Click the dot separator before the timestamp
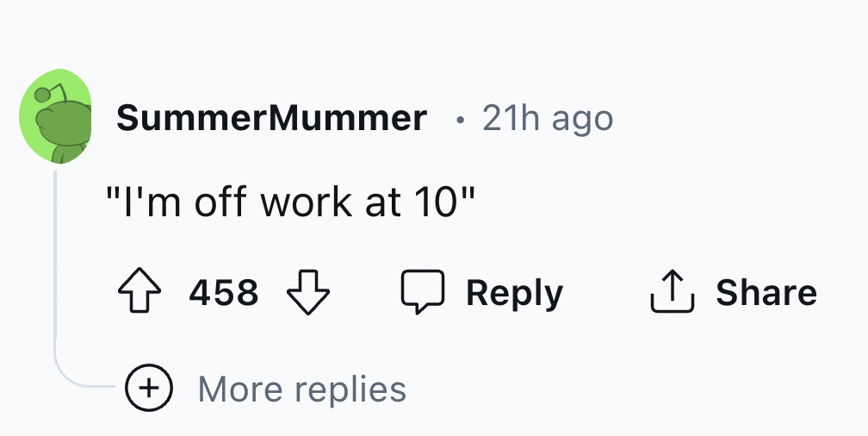This screenshot has height=436, width=868. [x=460, y=119]
